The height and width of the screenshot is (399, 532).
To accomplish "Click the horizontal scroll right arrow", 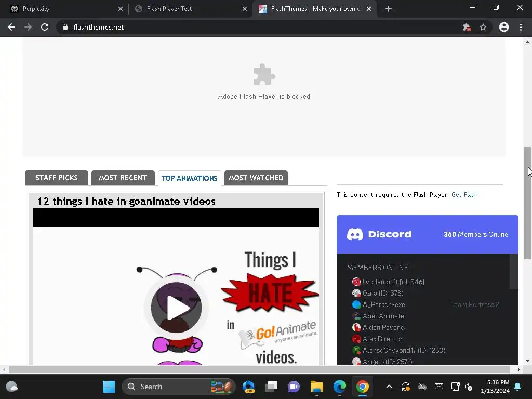I will tap(518, 369).
